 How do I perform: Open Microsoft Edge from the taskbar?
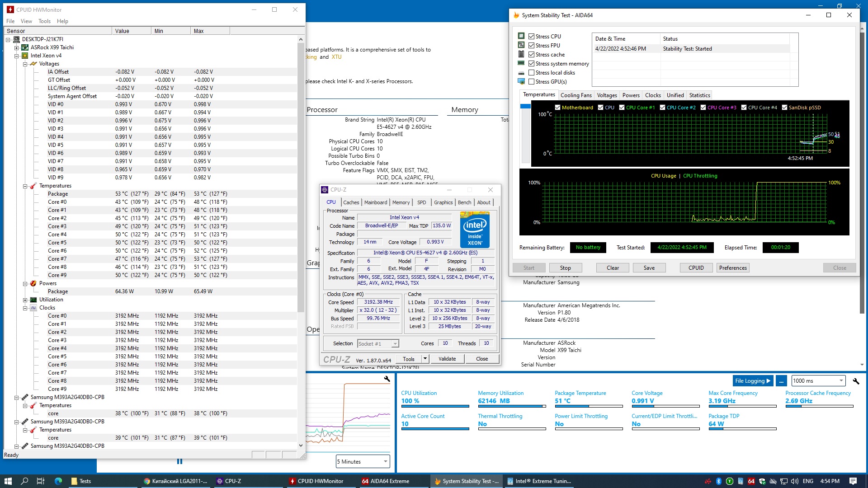pos(58,481)
